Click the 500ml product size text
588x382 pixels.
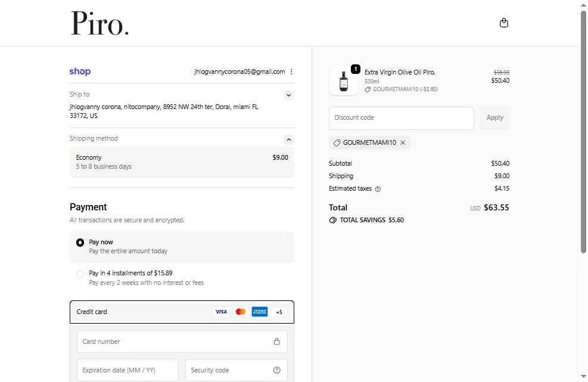click(x=372, y=82)
